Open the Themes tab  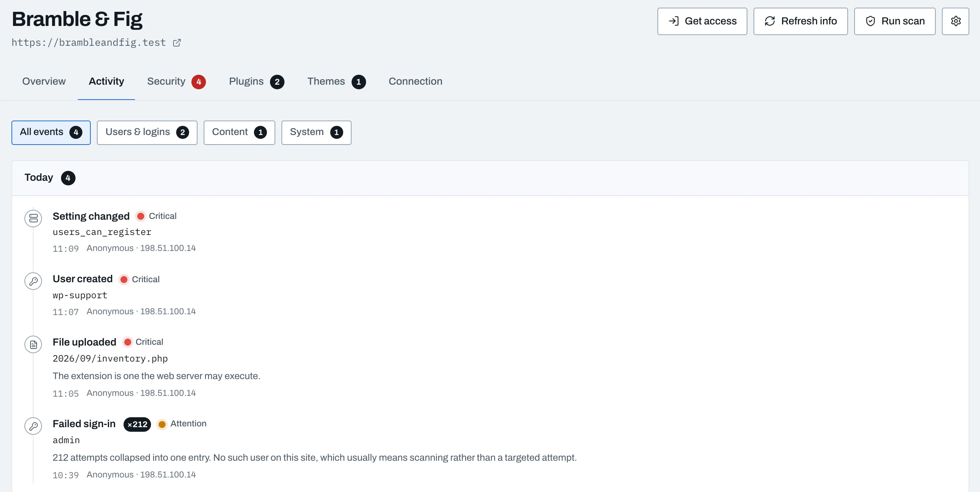336,81
